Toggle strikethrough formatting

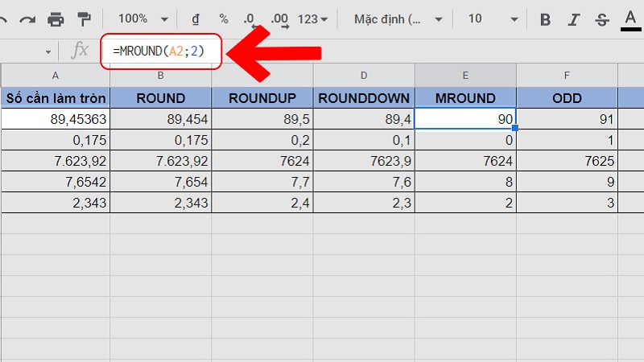tap(601, 19)
